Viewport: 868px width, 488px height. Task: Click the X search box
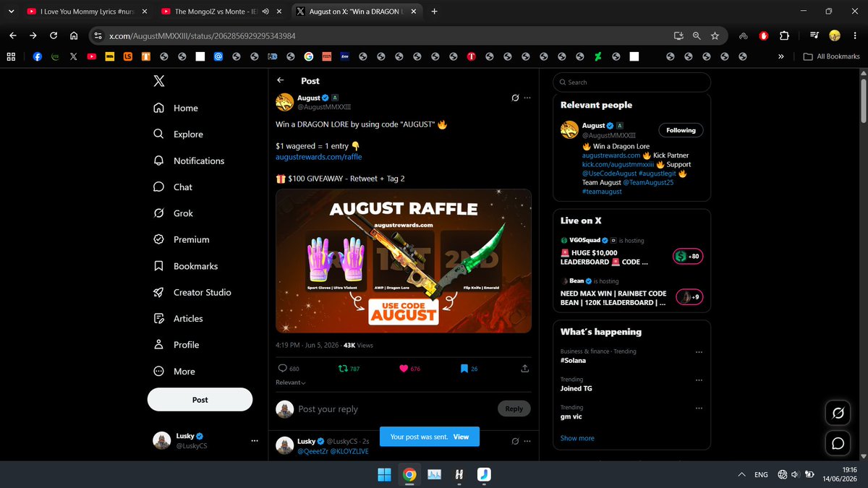click(631, 82)
